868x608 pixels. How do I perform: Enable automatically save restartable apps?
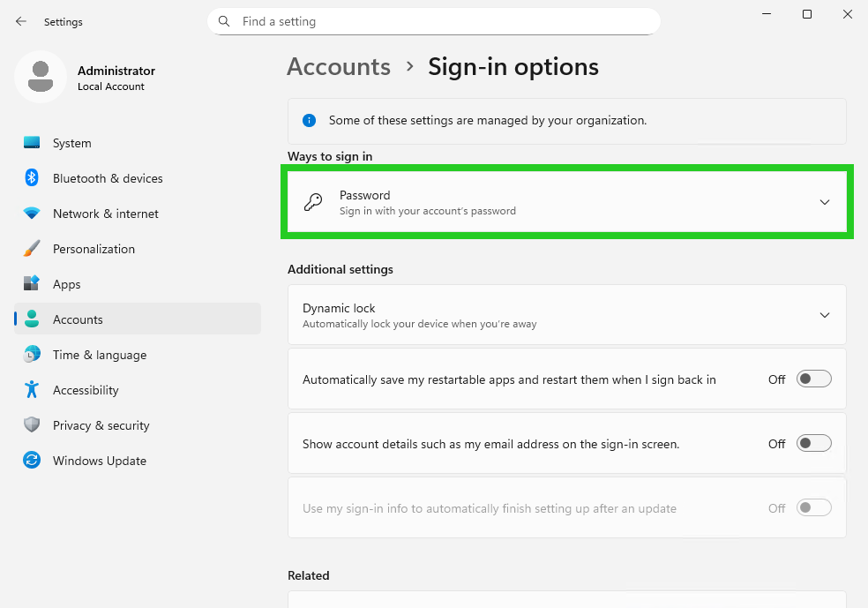pos(812,379)
